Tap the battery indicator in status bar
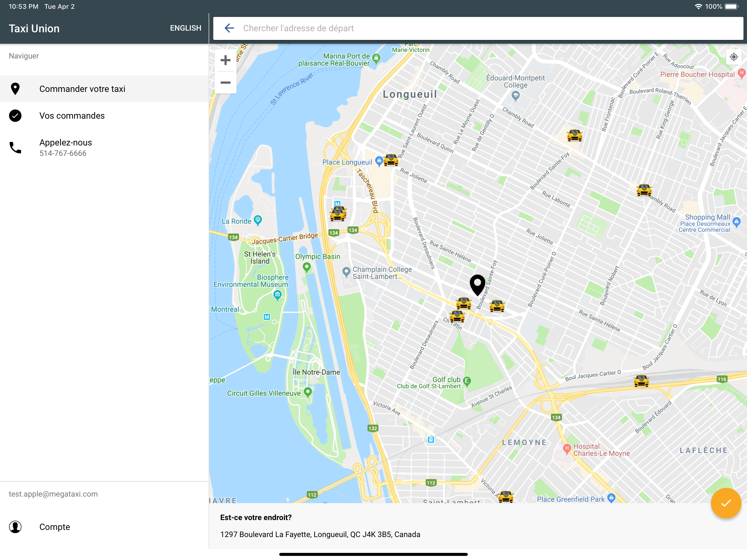The height and width of the screenshot is (560, 747). pyautogui.click(x=732, y=6)
